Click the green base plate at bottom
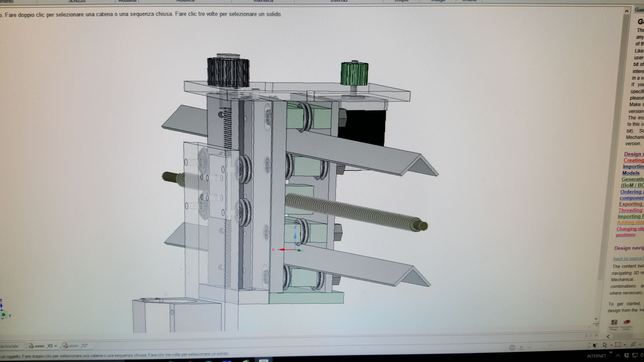644x362 pixels. [306, 298]
